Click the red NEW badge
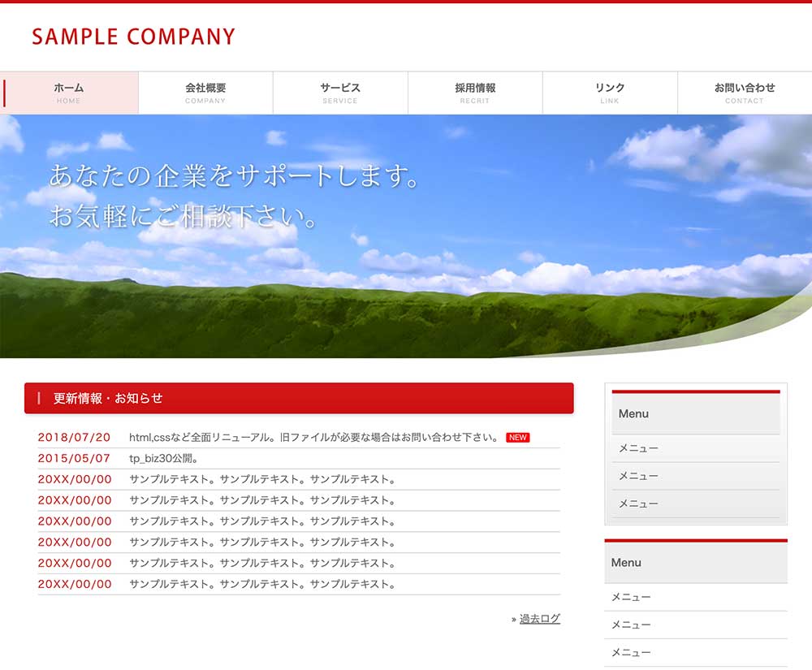 click(517, 438)
